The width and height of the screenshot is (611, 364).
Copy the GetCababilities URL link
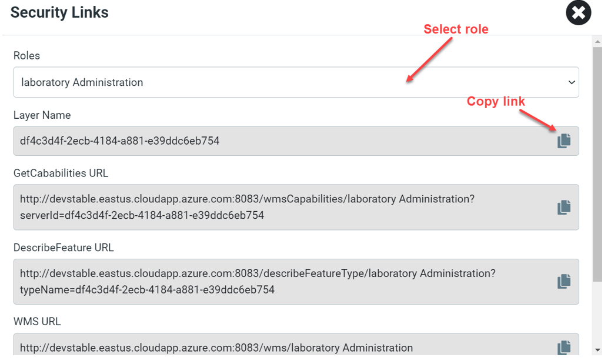pos(564,208)
